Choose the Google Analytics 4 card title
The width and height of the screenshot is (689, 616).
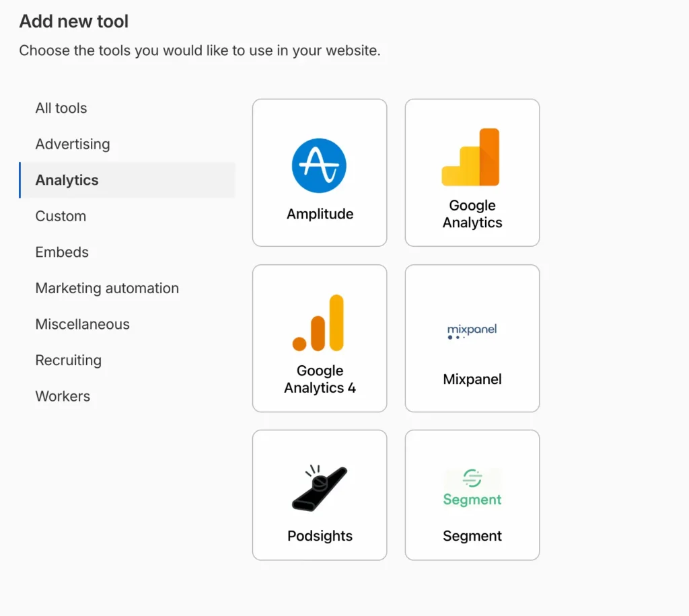[320, 379]
